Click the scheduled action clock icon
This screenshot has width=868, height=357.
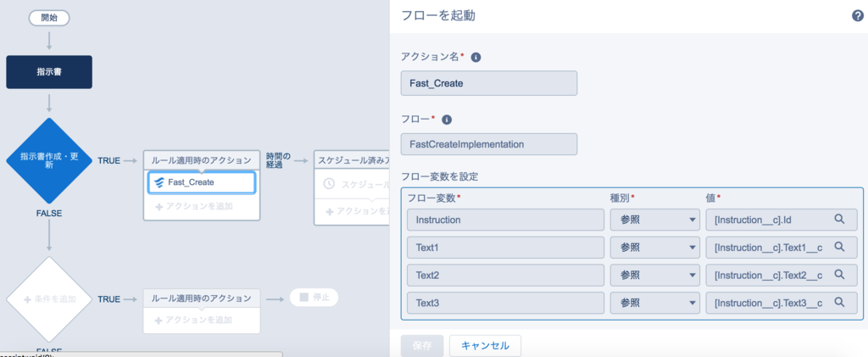(328, 184)
